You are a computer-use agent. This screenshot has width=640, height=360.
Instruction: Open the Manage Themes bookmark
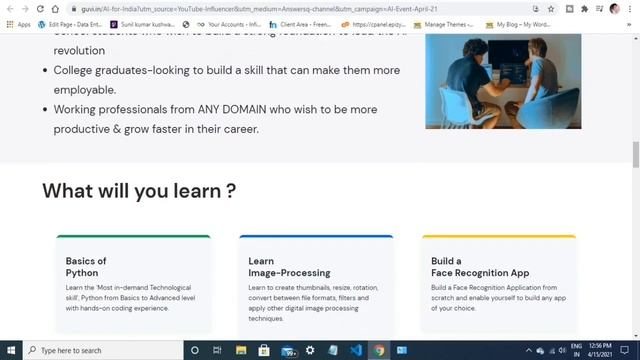coord(444,24)
